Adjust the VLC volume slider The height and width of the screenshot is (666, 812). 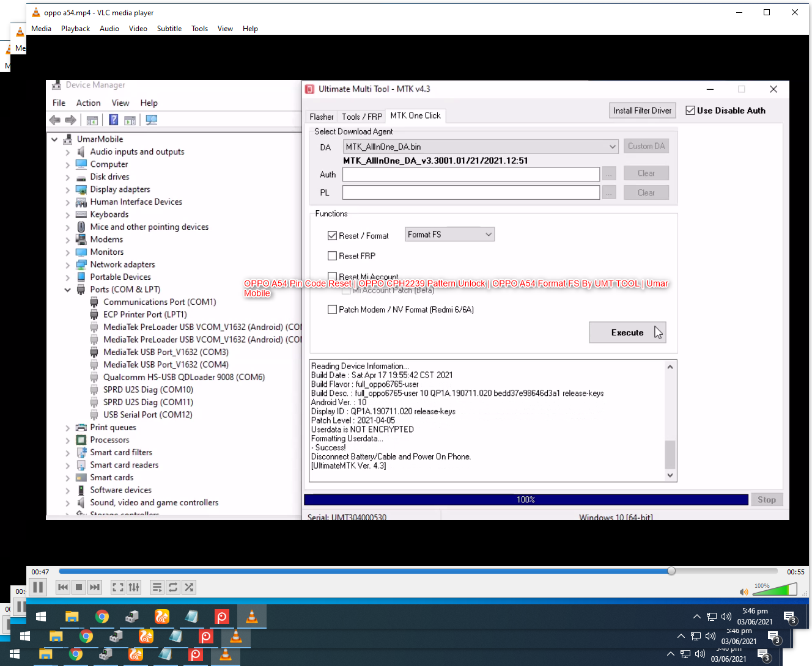[x=774, y=589]
